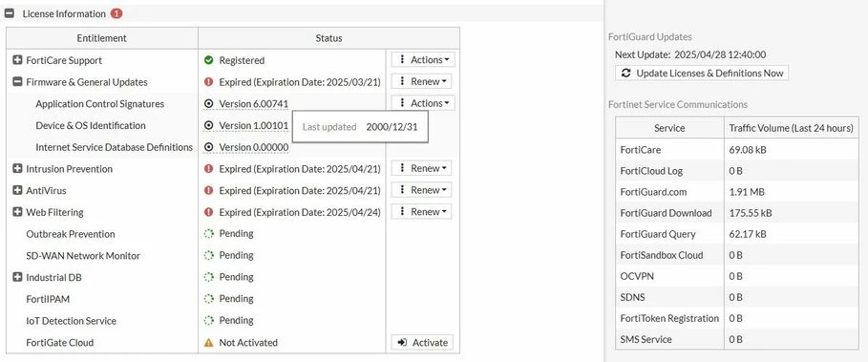Click 1.91 MB traffic volume value
Screen dimensions: 868x362
pos(748,192)
